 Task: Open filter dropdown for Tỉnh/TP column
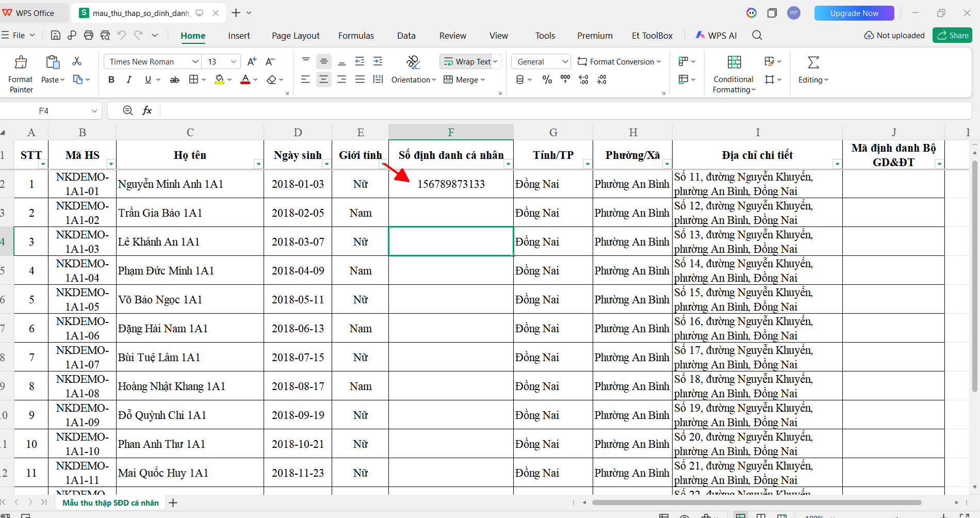point(587,164)
